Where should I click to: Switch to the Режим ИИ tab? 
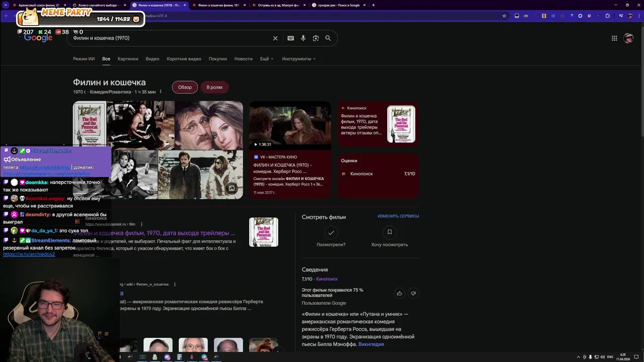[84, 59]
